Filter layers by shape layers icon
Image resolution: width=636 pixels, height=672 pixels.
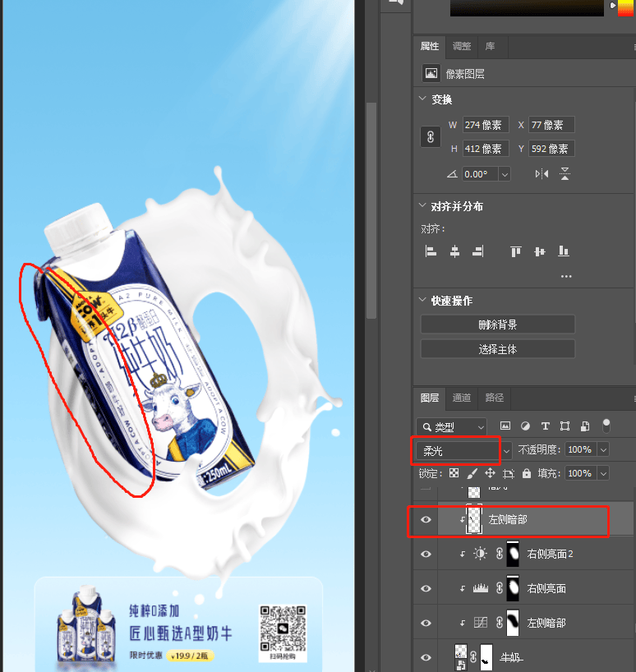click(565, 426)
